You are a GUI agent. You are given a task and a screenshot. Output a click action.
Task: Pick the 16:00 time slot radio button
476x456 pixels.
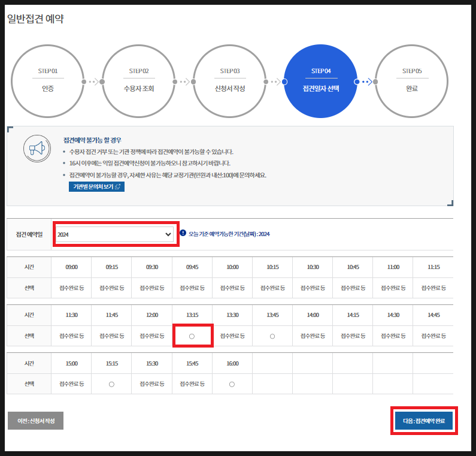232,383
